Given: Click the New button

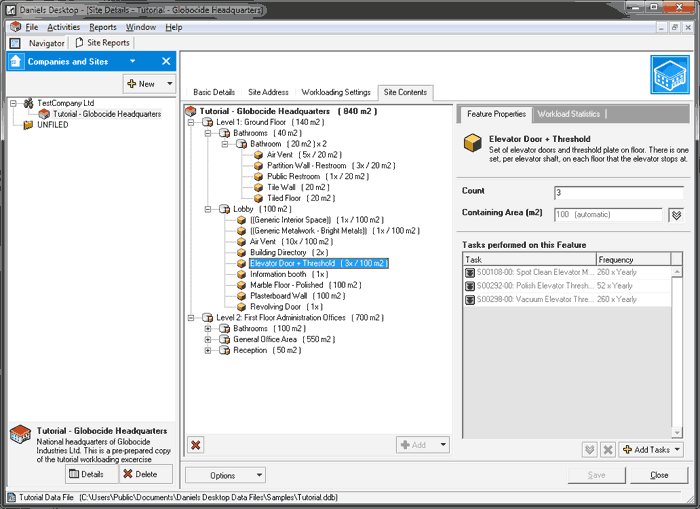Looking at the screenshot, I should tap(142, 83).
